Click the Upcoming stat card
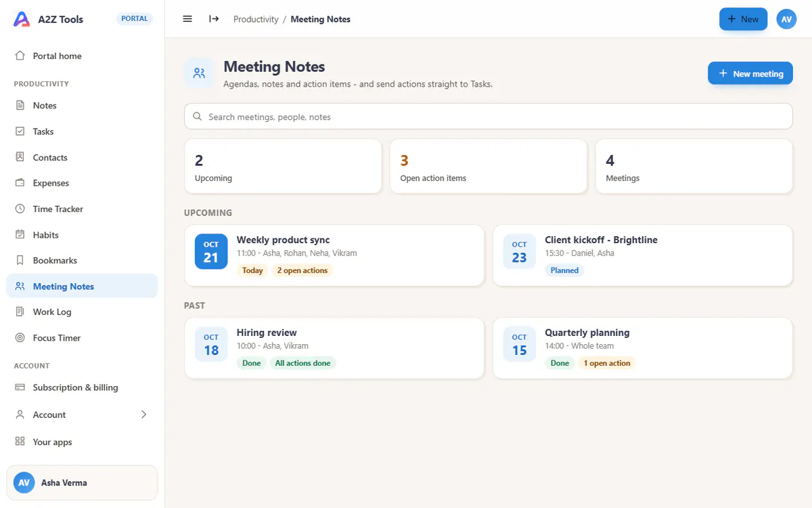The height and width of the screenshot is (508, 812). [x=283, y=167]
